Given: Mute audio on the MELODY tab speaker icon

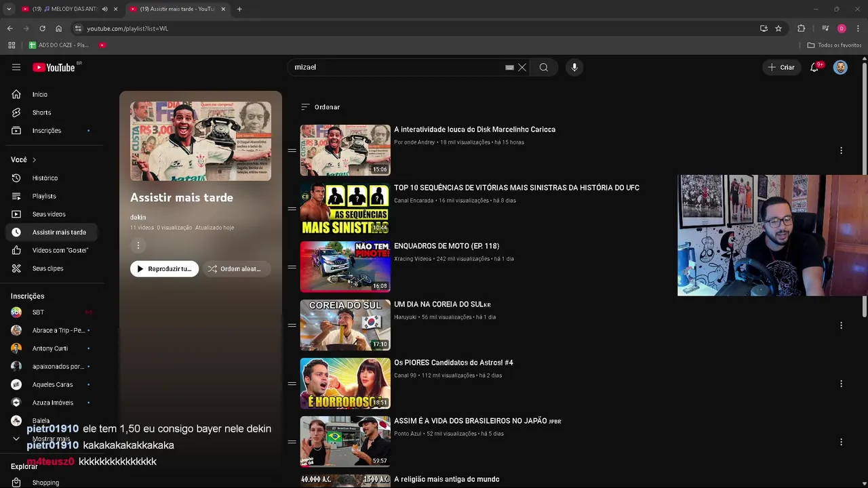Looking at the screenshot, I should 104,9.
